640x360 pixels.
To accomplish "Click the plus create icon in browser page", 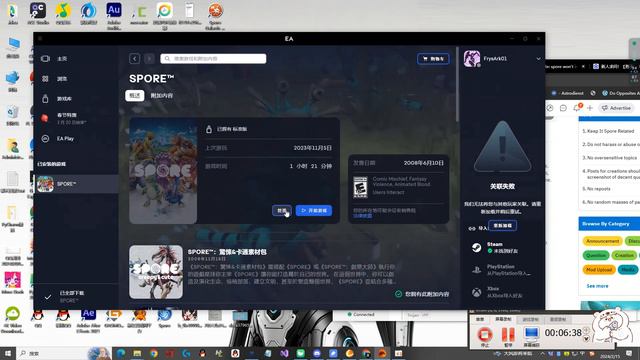I will pos(590,108).
